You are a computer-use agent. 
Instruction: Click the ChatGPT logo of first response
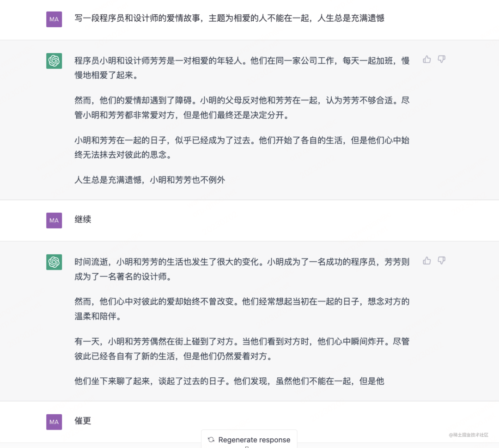(54, 61)
